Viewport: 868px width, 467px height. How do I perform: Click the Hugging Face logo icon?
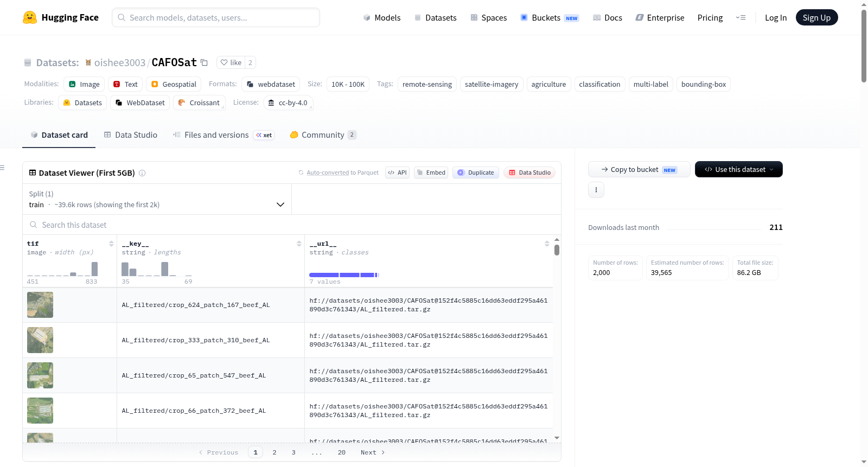click(x=30, y=17)
